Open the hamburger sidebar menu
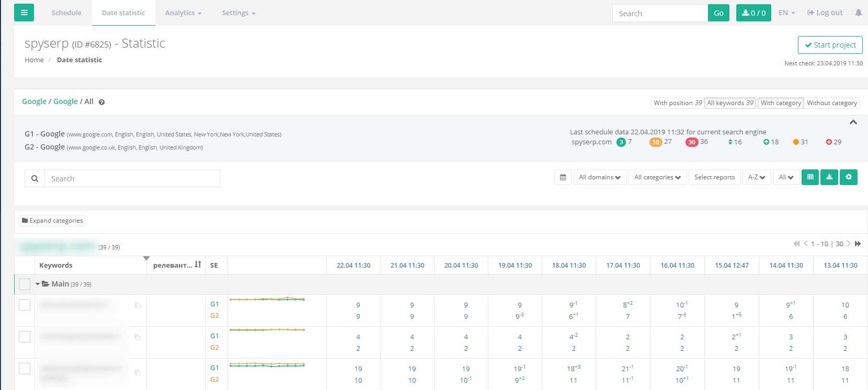868x390 pixels. point(24,13)
